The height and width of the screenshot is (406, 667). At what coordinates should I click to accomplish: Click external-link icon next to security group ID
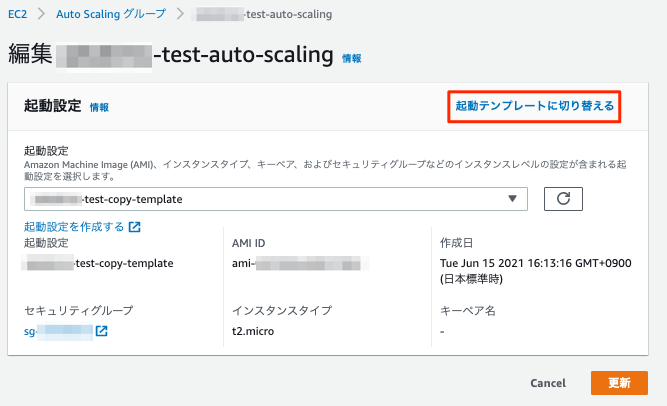click(101, 331)
